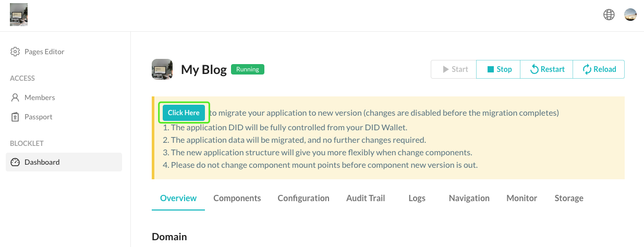This screenshot has width=644, height=247.
Task: Open the Components tab
Action: 237,198
